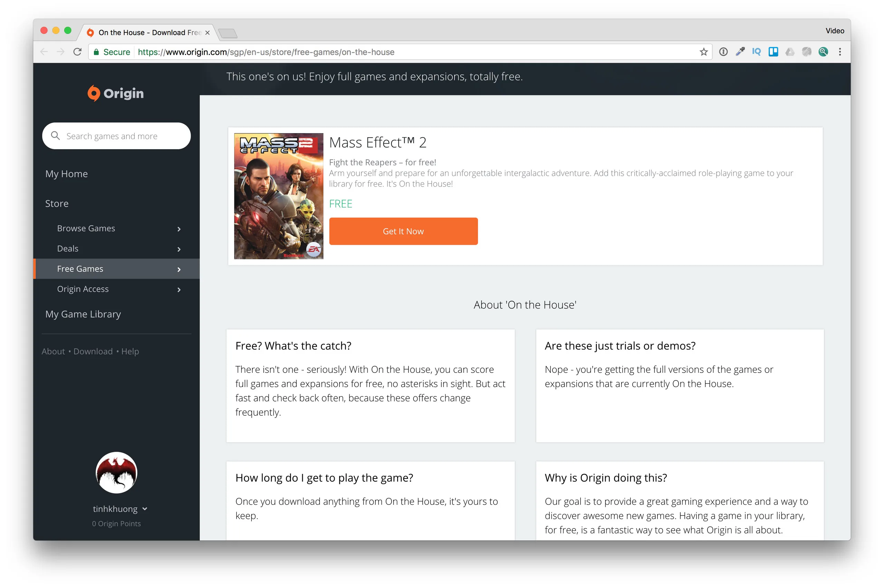Open the IQ browser extension
This screenshot has width=884, height=588.
756,52
